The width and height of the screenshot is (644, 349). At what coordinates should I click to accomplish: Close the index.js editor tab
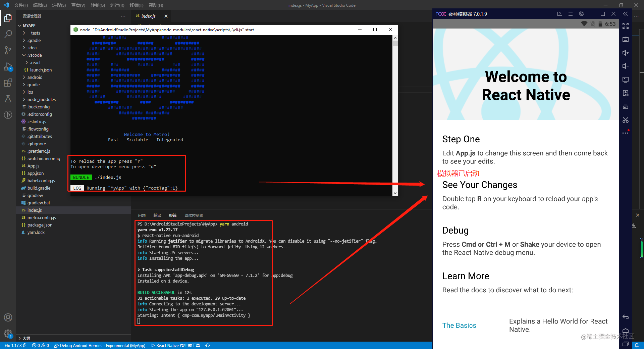tap(166, 16)
